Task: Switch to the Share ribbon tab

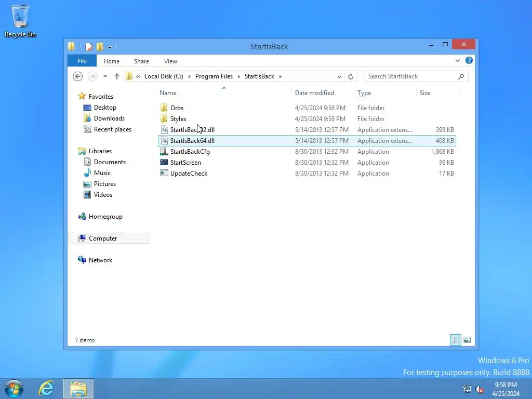Action: pyautogui.click(x=141, y=61)
